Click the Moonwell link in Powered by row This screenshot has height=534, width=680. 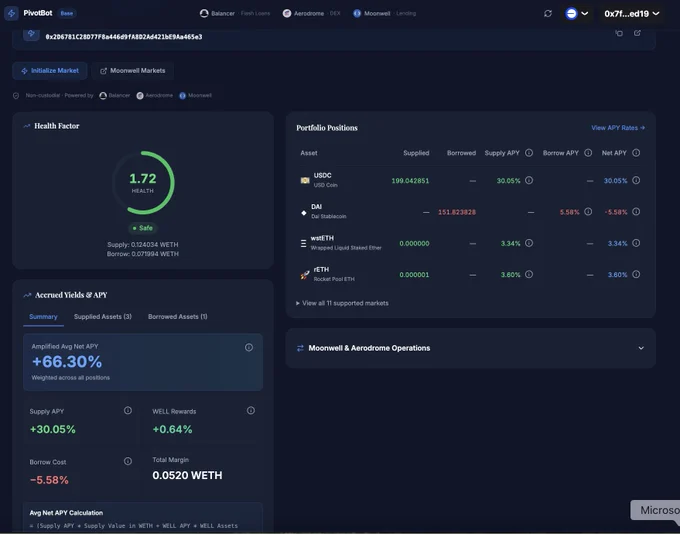[x=196, y=95]
